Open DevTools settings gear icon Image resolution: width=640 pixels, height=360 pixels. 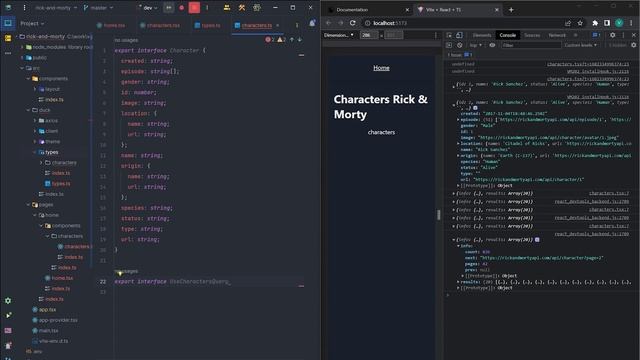point(613,35)
